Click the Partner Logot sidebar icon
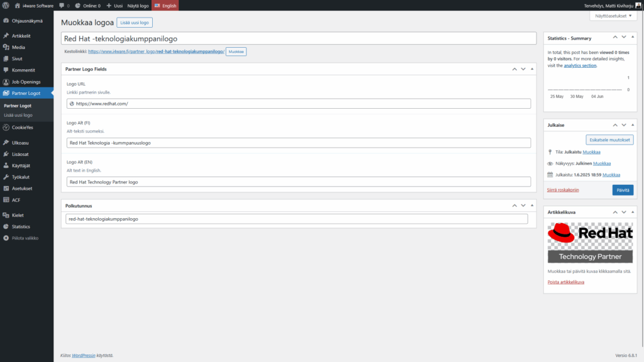This screenshot has height=362, width=644. (x=6, y=93)
